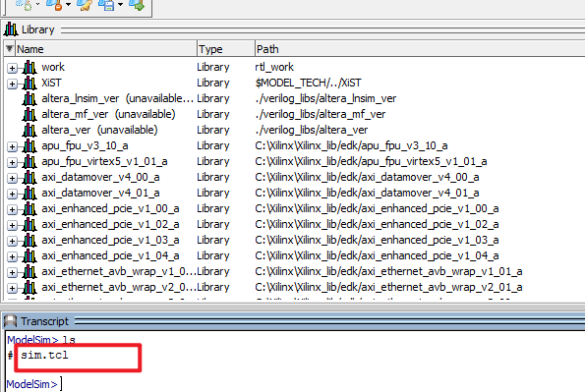Expand the axi_datamover_v4_01_a library
The image size is (585, 392).
[13, 194]
